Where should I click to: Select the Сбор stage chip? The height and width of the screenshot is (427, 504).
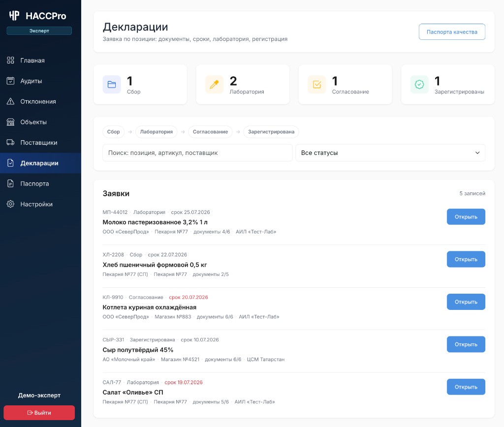114,132
